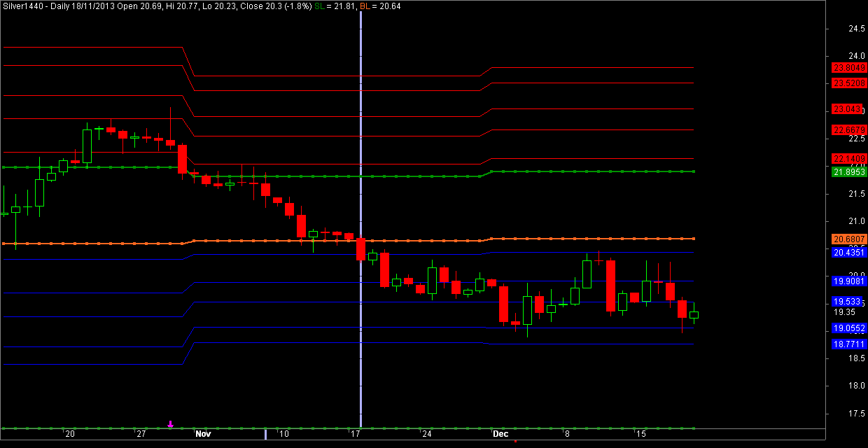The width and height of the screenshot is (868, 448).
Task: Click the date axis label 24
Action: [x=426, y=435]
